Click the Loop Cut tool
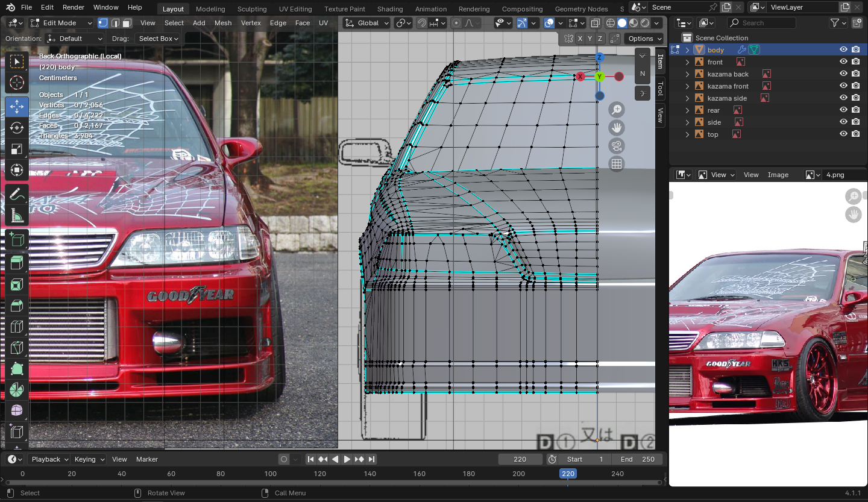This screenshot has height=502, width=868. 17,327
